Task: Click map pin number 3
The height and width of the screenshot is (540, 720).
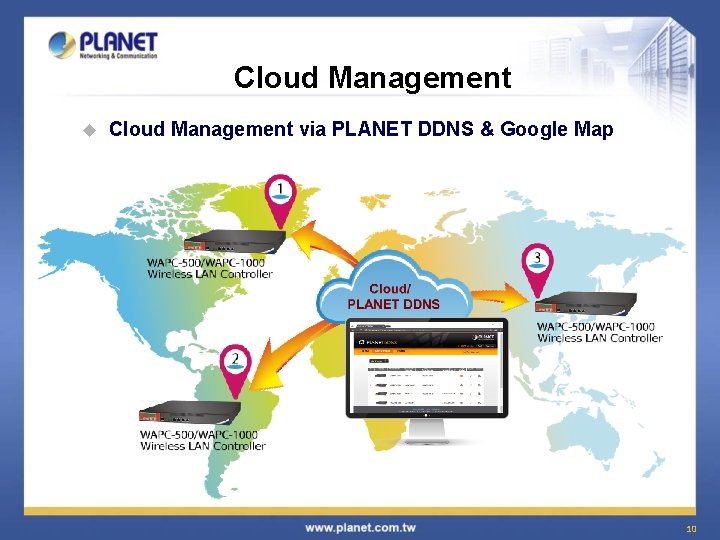Action: [x=537, y=271]
